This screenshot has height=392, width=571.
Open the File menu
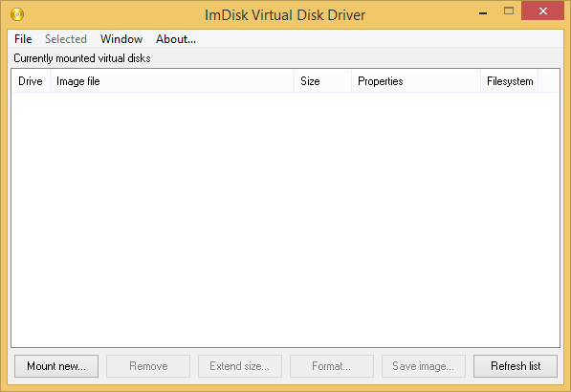pos(23,39)
